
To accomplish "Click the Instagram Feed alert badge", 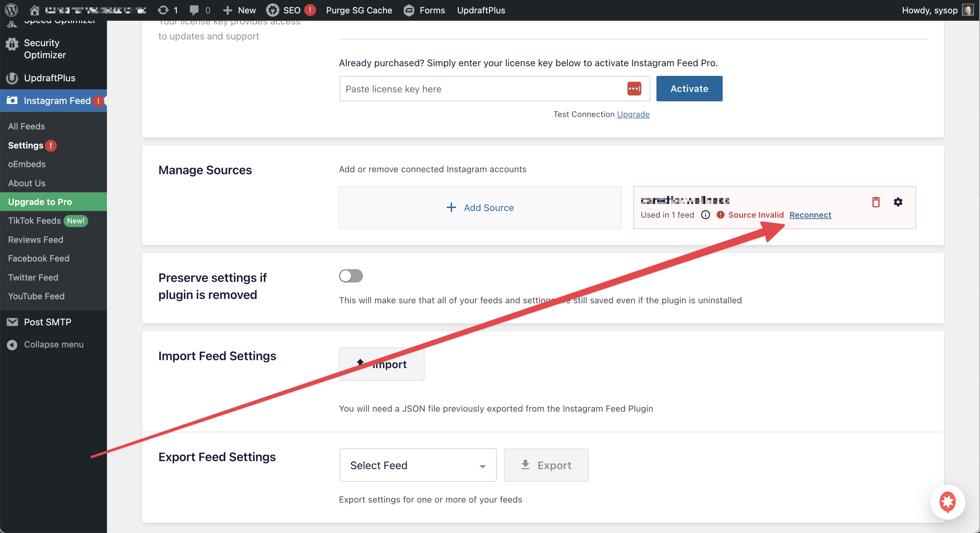I will point(98,101).
